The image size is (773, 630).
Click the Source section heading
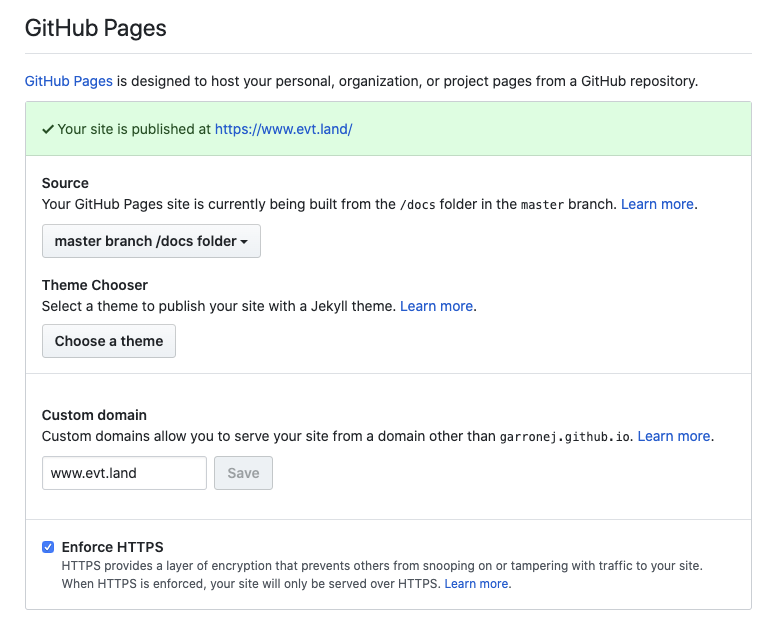pyautogui.click(x=65, y=183)
